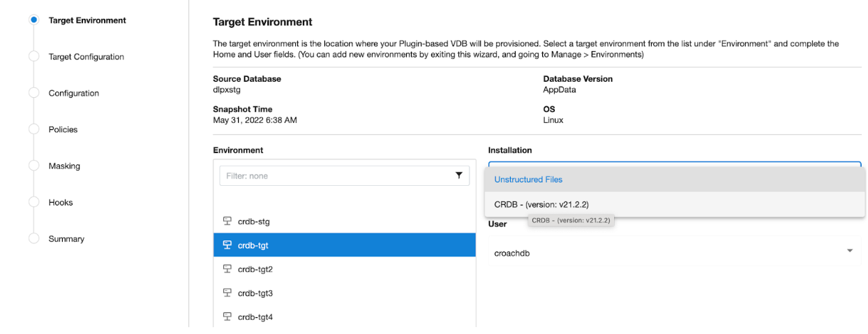This screenshot has width=868, height=334.
Task: Click the Summary step circle
Action: 33,238
